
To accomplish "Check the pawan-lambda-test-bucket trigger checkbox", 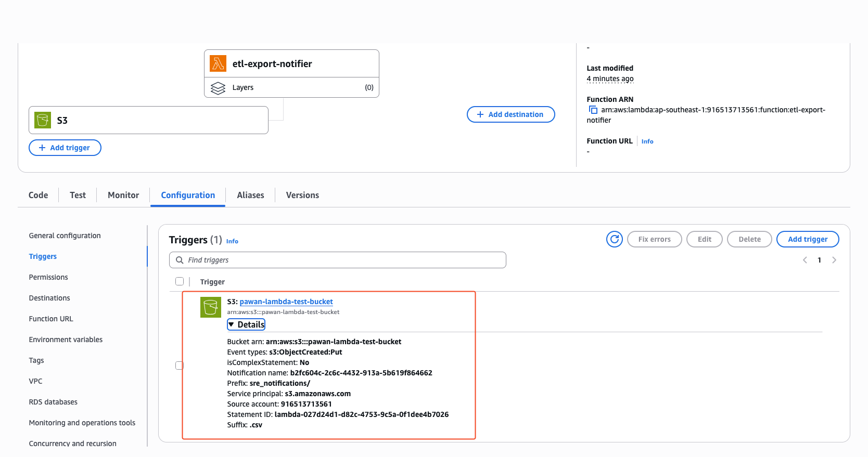I will (x=180, y=365).
